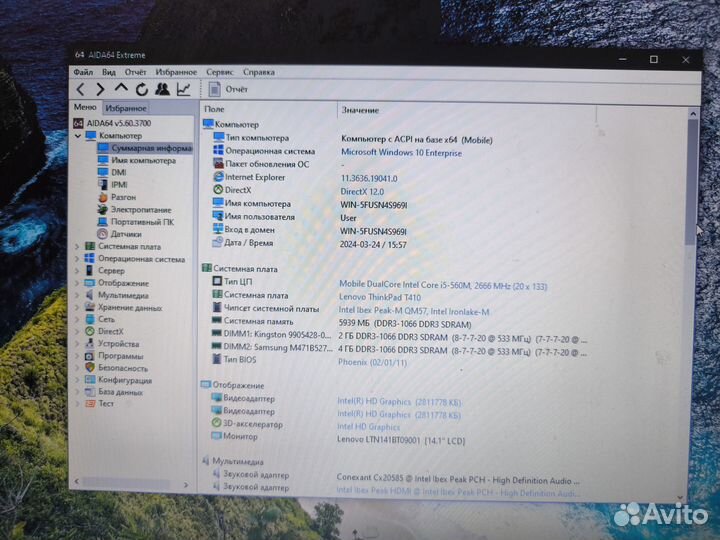
Task: Select the DirectX tree item in the left panel
Action: [111, 332]
